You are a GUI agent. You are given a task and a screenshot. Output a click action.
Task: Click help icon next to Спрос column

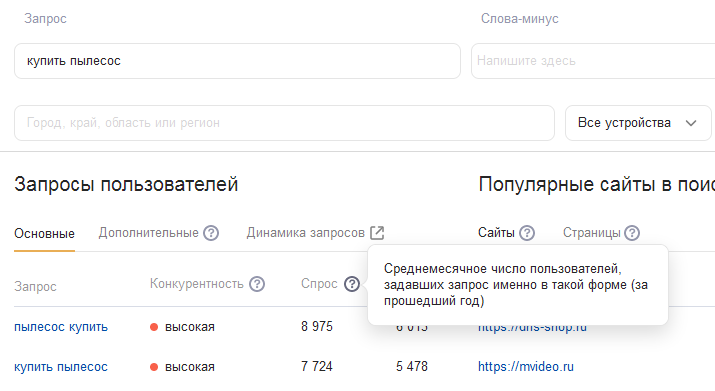tap(352, 284)
